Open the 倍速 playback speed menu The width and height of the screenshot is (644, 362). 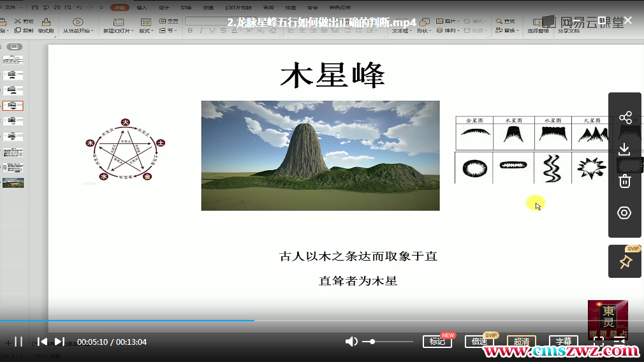tap(479, 342)
